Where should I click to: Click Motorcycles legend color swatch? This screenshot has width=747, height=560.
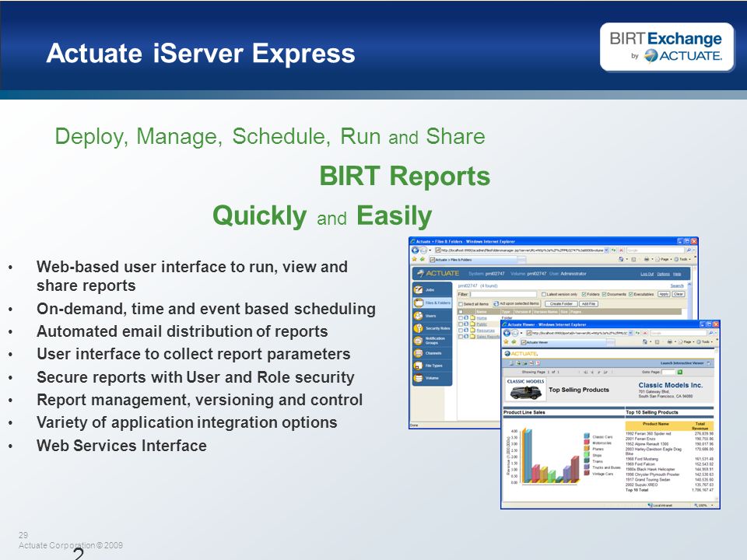(587, 443)
